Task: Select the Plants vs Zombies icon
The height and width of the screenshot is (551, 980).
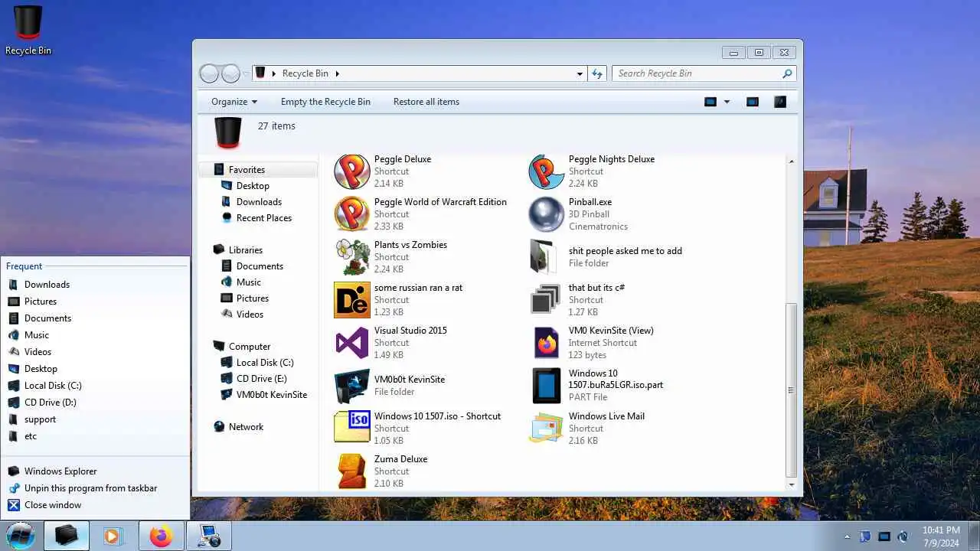Action: pos(352,257)
